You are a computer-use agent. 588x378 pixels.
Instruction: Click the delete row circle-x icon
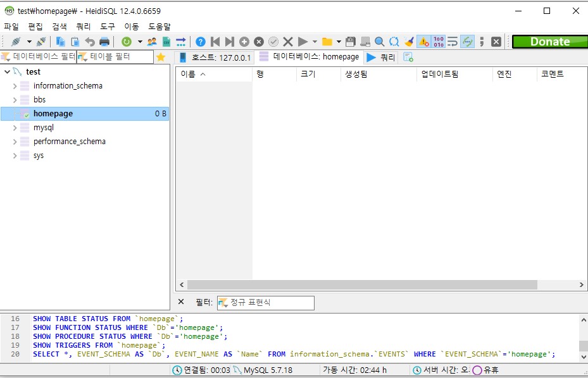tap(259, 42)
